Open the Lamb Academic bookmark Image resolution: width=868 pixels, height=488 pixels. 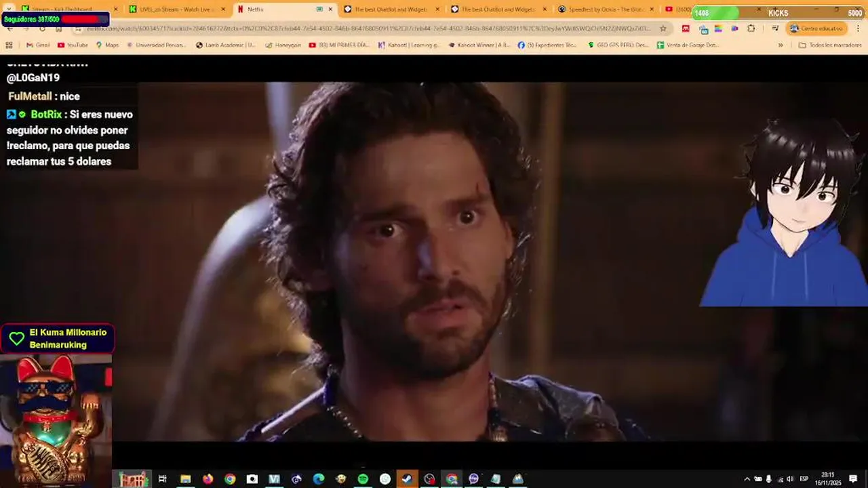226,45
